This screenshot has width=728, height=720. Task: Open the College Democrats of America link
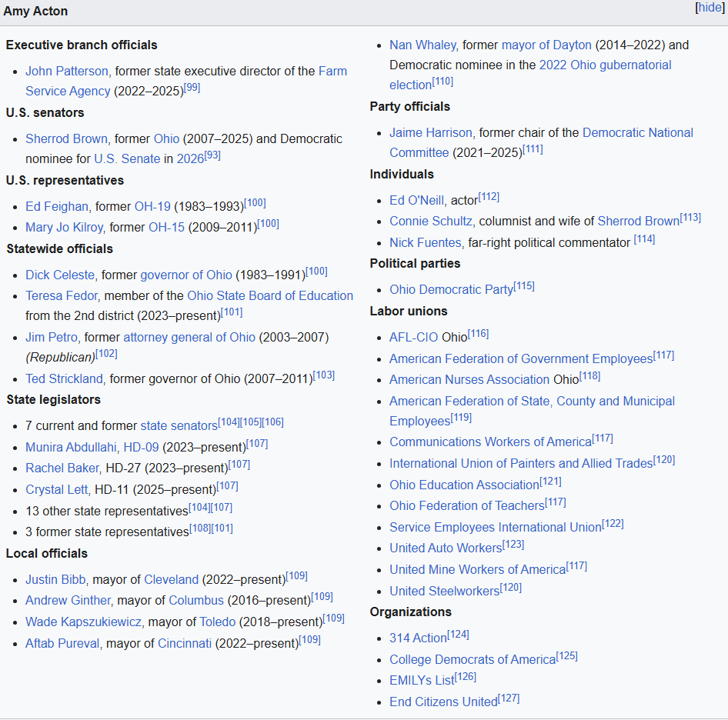tap(473, 660)
